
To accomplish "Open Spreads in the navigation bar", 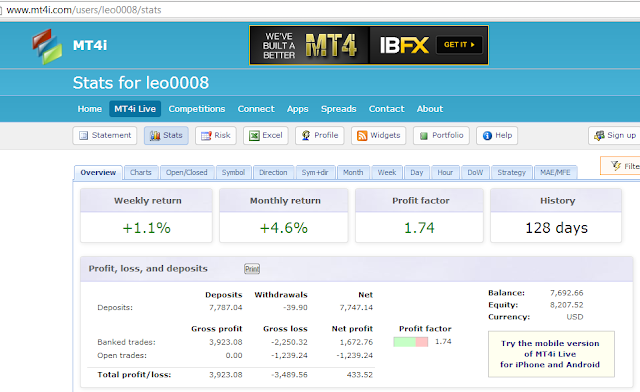I will coord(338,109).
